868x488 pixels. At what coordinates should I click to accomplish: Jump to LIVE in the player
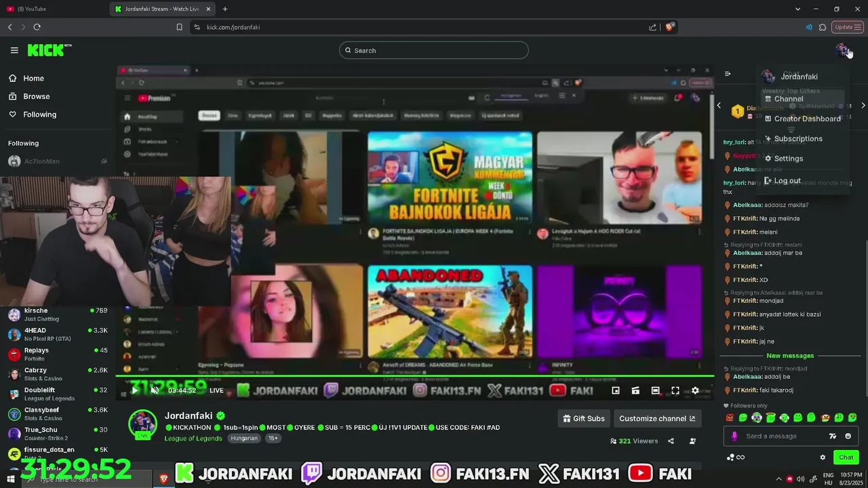click(216, 390)
